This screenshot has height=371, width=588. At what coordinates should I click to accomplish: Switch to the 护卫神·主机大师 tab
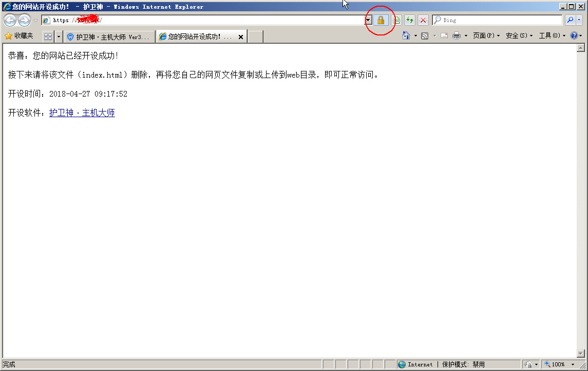tap(109, 37)
